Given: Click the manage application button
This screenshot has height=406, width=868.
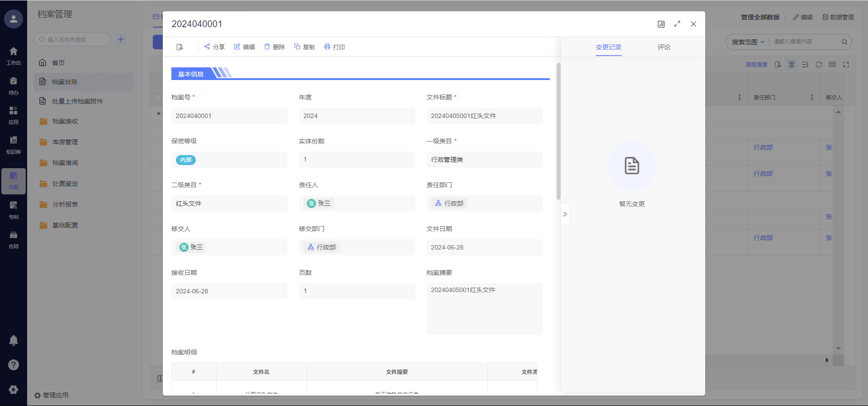Looking at the screenshot, I should coord(52,395).
